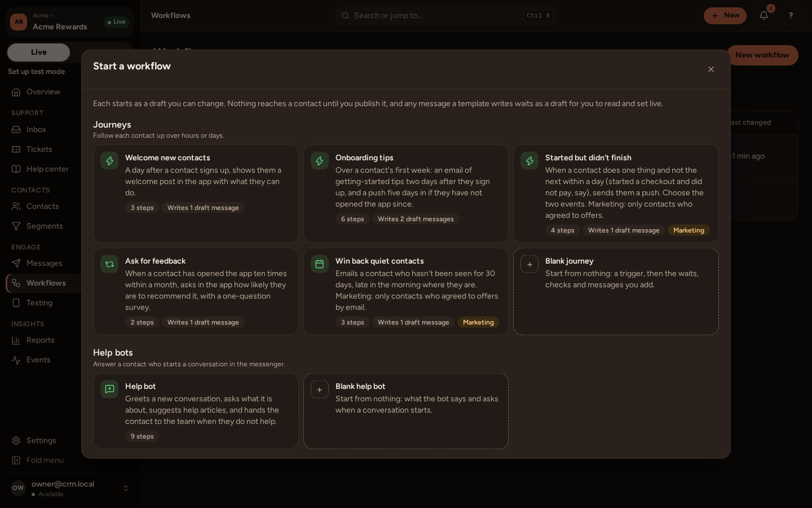
Task: Click the "Journeys" section heading
Action: coord(112,125)
